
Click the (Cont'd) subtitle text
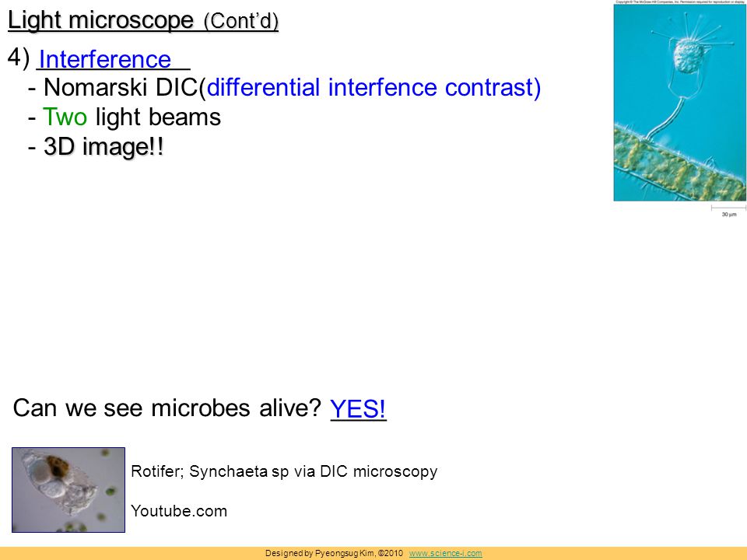click(241, 22)
